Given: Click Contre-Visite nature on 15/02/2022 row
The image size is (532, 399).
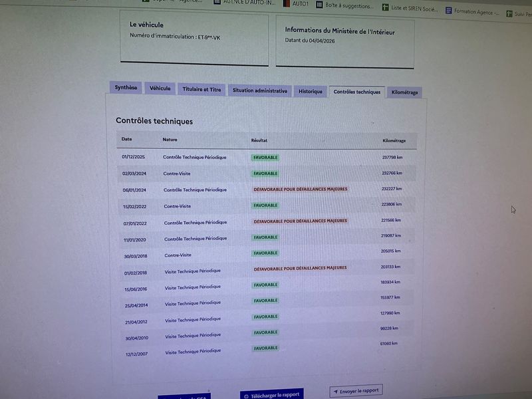Looking at the screenshot, I should coord(177,206).
